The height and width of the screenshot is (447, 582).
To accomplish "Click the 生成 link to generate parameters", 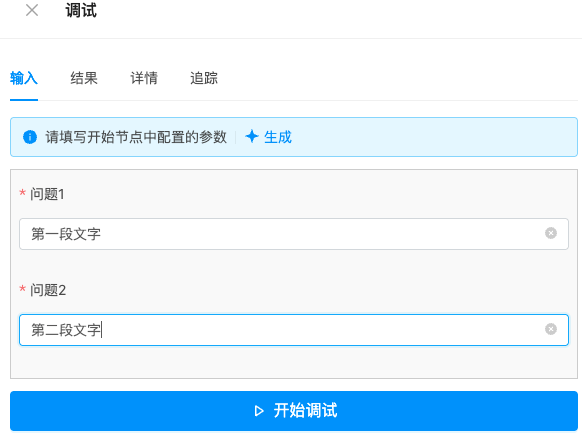I will point(278,137).
